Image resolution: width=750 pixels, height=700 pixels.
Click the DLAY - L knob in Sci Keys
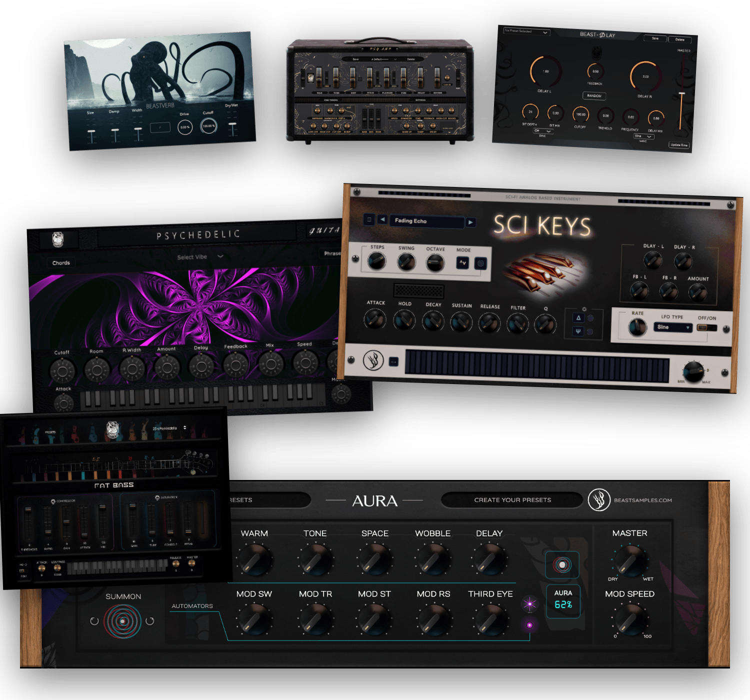pos(652,260)
